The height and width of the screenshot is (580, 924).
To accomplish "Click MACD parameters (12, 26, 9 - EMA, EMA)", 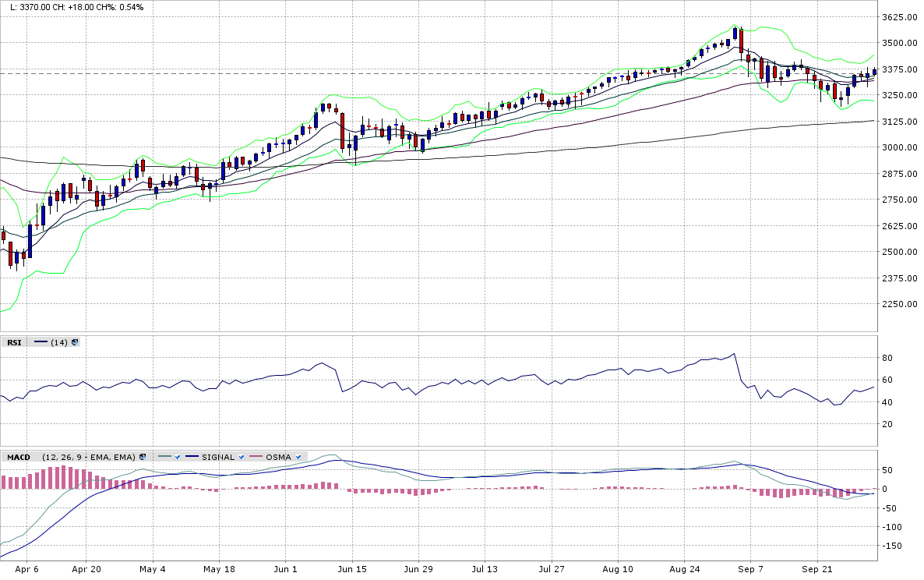I will (x=90, y=458).
